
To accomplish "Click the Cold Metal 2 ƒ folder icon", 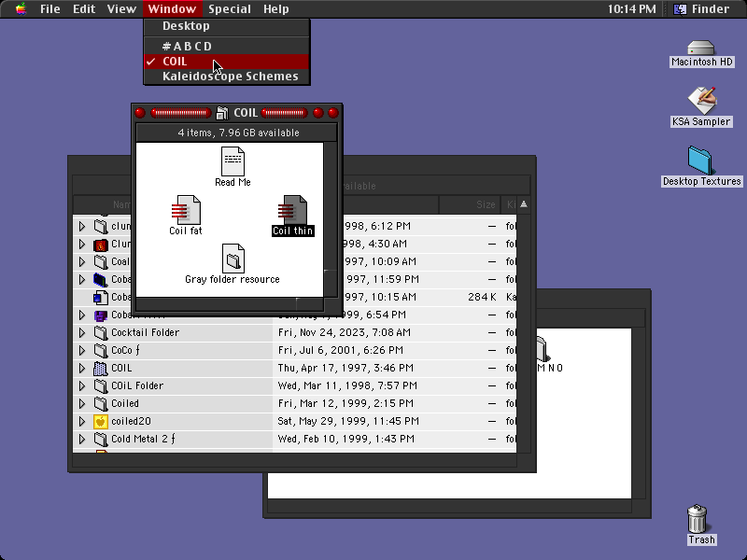I will [x=101, y=439].
